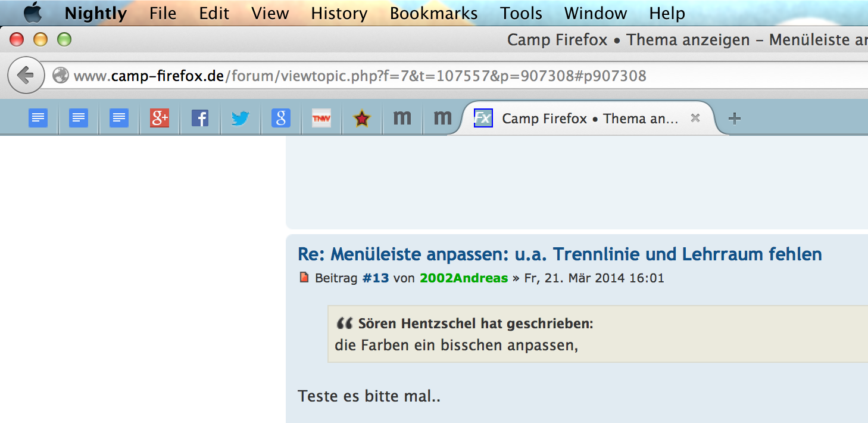Switch to the third Google Docs pinned tab
The image size is (868, 423).
[x=119, y=119]
